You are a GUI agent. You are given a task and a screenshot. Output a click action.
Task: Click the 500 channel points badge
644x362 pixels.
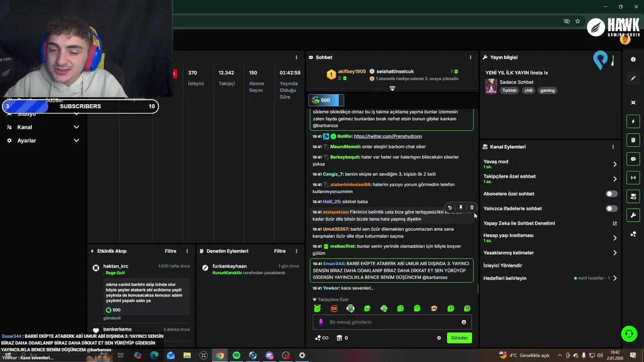click(326, 100)
